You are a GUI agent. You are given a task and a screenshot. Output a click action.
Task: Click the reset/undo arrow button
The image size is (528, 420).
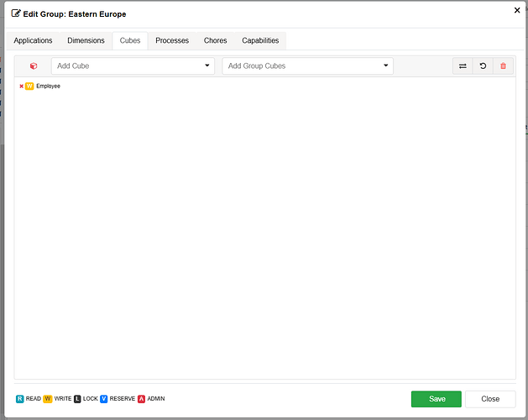pyautogui.click(x=483, y=66)
